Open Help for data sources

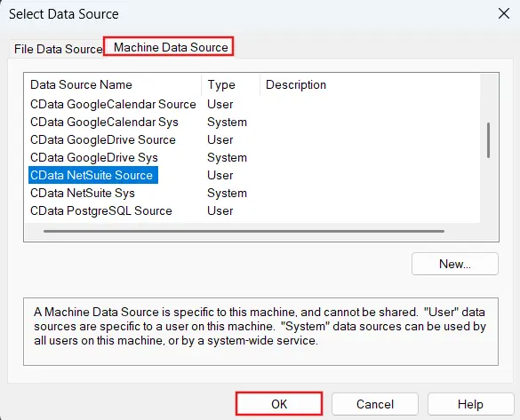[470, 404]
